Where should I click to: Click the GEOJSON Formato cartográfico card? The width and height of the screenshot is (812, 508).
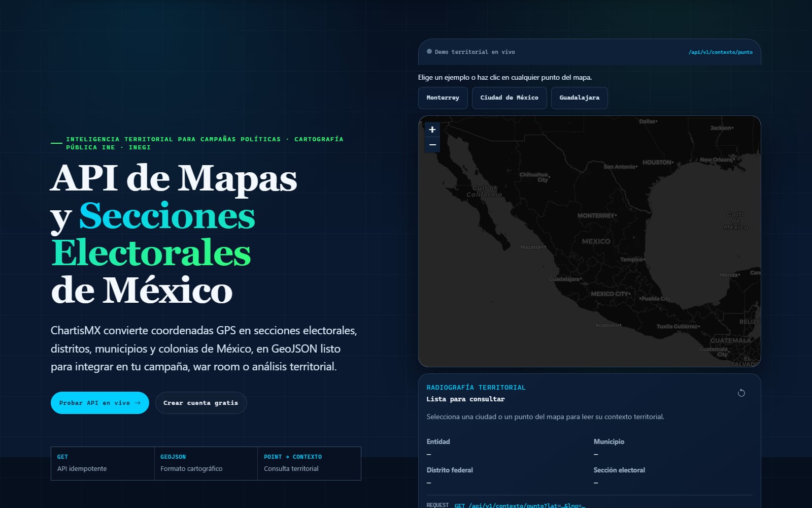[206, 463]
